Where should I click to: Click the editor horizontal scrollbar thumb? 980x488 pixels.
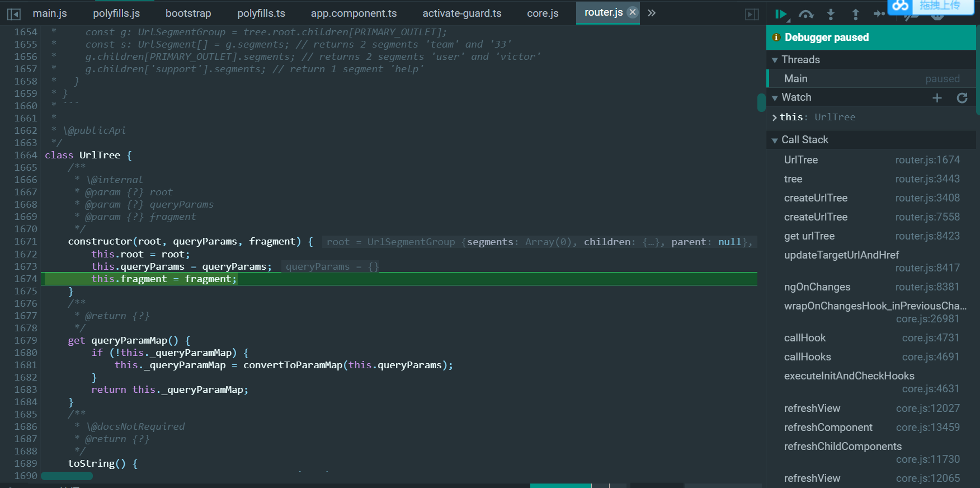tap(67, 476)
